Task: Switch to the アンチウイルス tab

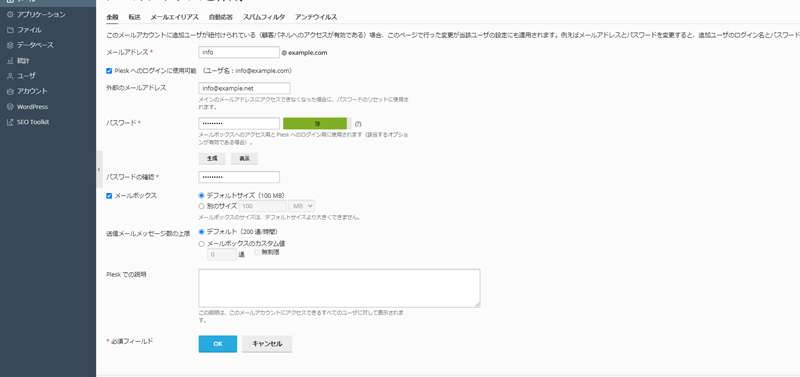Action: click(316, 17)
